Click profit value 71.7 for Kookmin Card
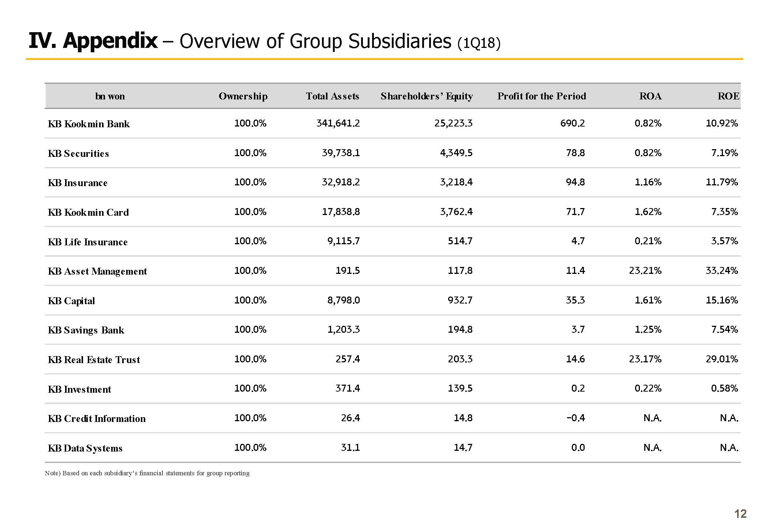769x532 pixels. click(x=575, y=212)
